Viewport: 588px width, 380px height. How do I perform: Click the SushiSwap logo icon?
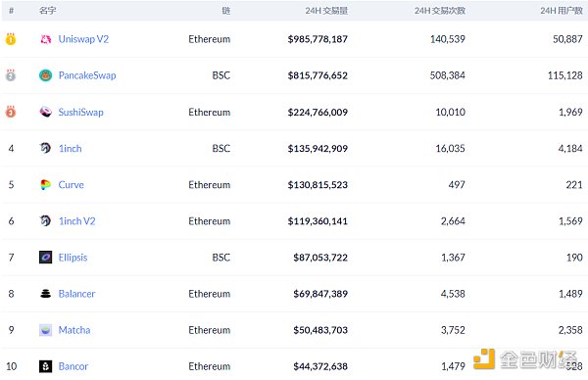[46, 112]
